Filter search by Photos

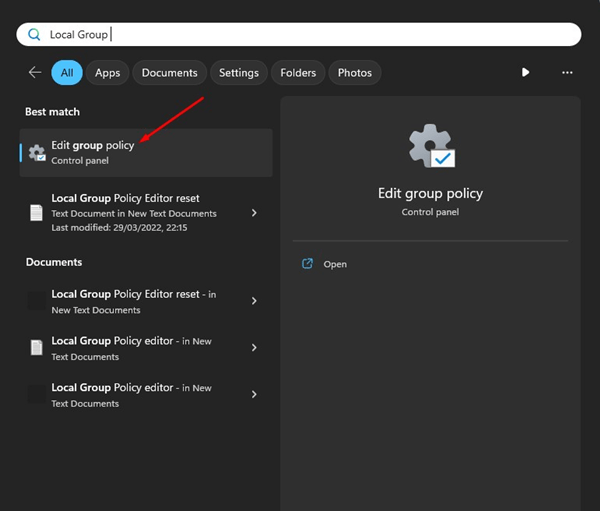click(355, 73)
